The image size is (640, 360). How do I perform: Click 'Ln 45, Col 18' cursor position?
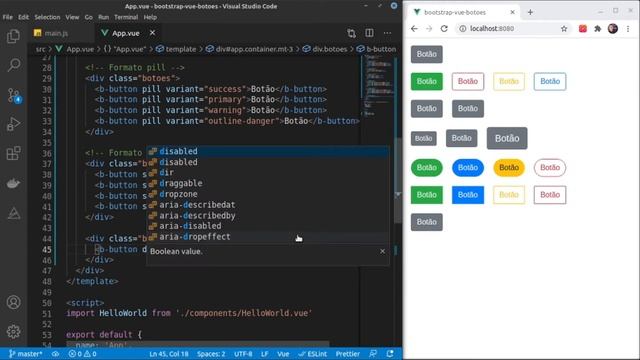click(169, 354)
